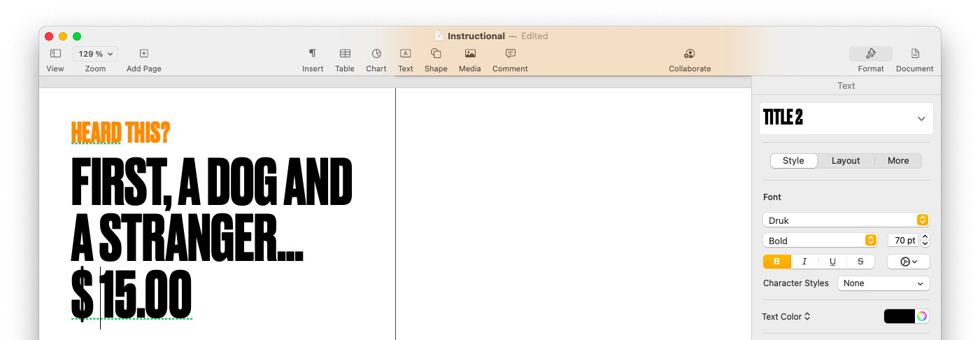980x340 pixels.
Task: Toggle Italic formatting button
Action: 804,262
